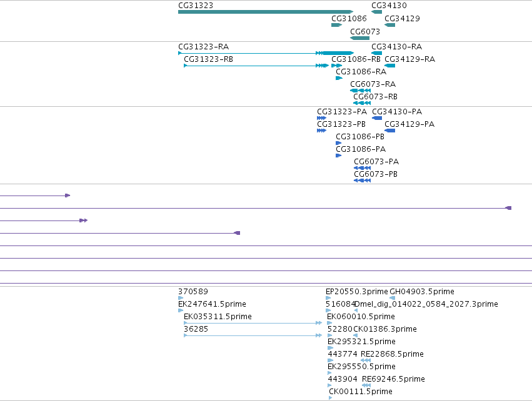532x401 pixels.
Task: Select transcript CG31323-RA label
Action: tap(204, 47)
